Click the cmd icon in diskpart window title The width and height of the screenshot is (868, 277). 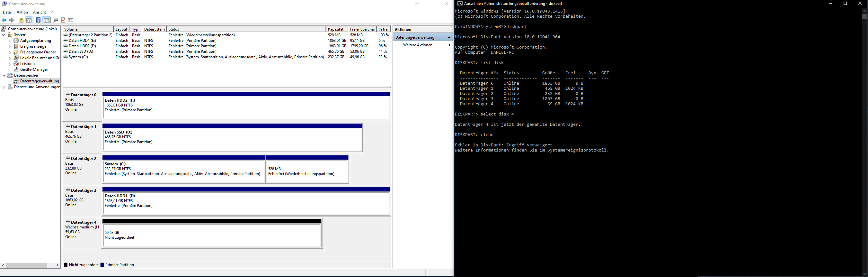[460, 3]
